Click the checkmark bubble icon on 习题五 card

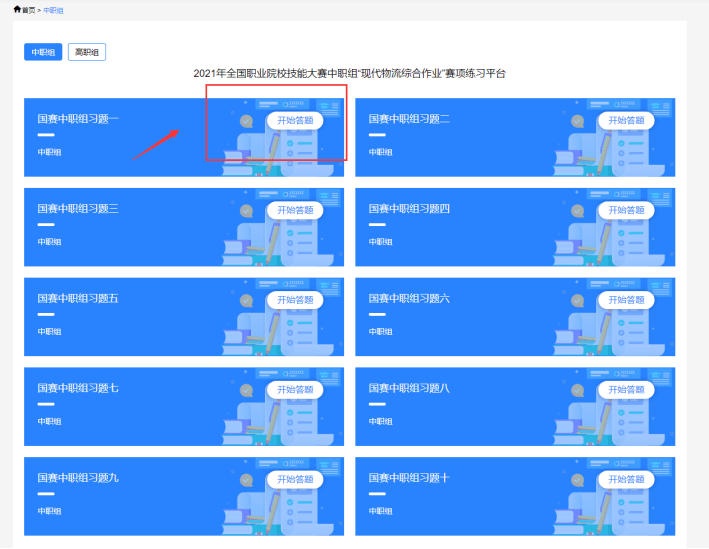pyautogui.click(x=246, y=301)
